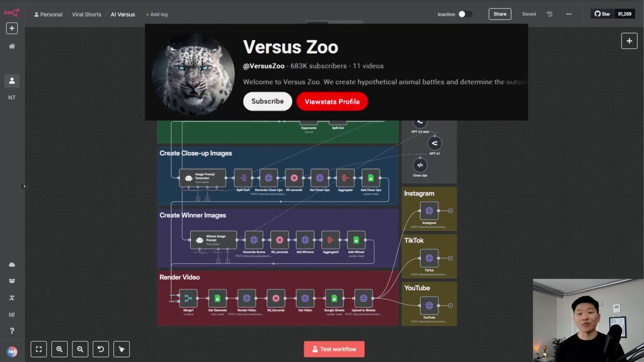
Task: Zoom out of the workflow canvas
Action: [x=80, y=349]
